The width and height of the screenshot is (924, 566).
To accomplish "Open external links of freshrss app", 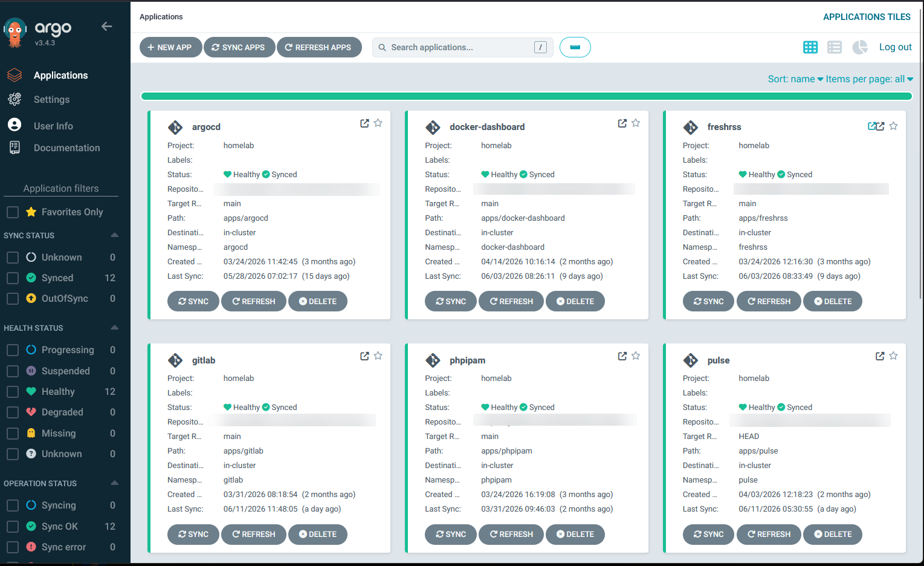I will (876, 126).
